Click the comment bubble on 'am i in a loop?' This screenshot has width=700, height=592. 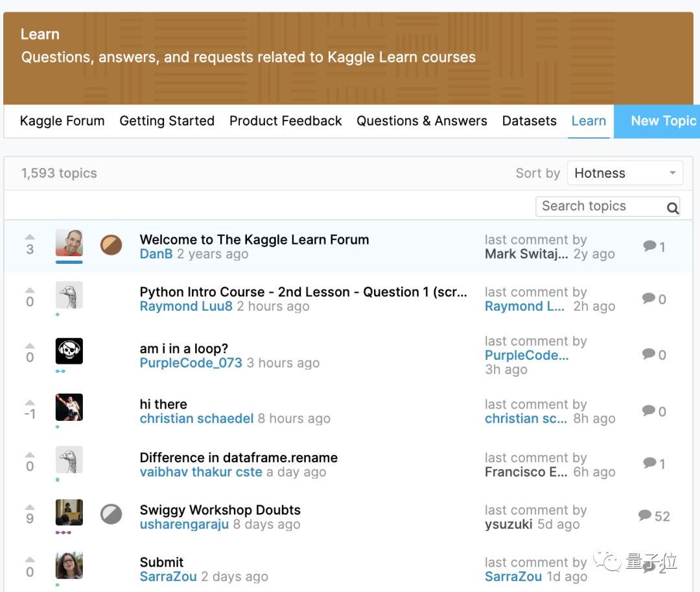(649, 353)
